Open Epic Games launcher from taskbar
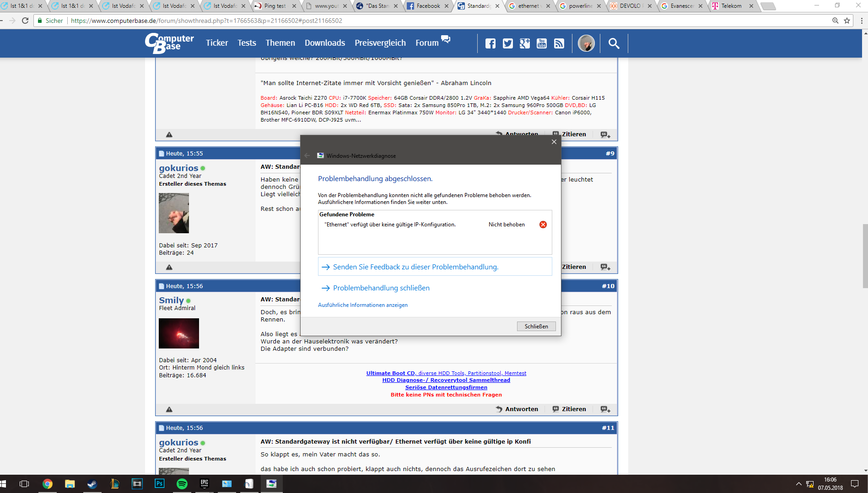 click(x=204, y=484)
